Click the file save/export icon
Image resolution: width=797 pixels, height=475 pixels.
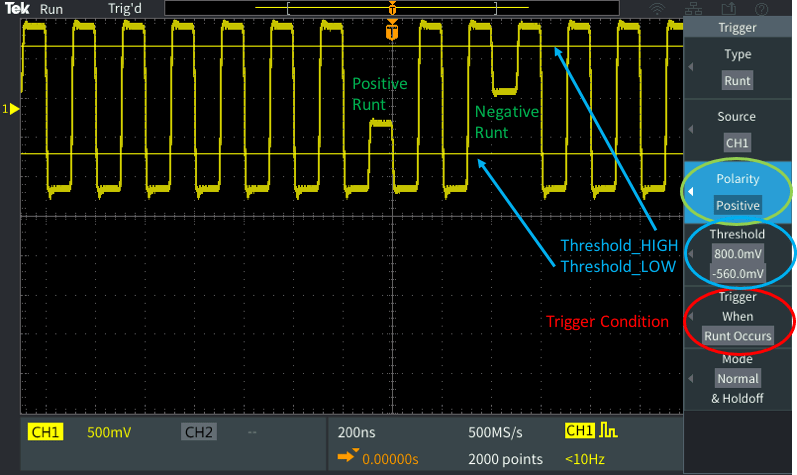click(728, 8)
